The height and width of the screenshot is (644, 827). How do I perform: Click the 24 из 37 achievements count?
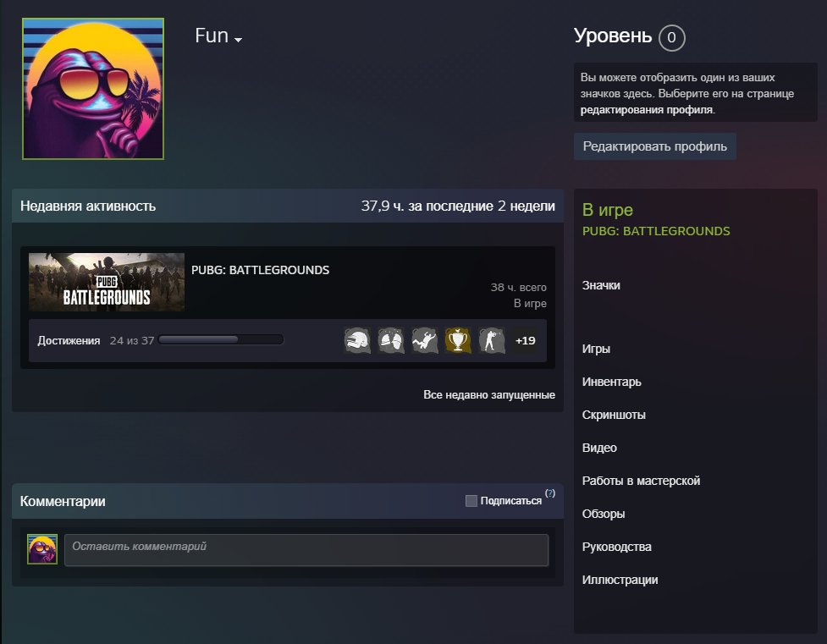coord(132,341)
